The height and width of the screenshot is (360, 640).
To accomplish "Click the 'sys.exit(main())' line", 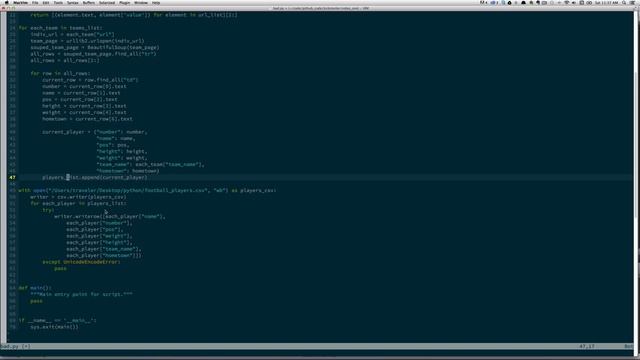I will click(x=54, y=327).
